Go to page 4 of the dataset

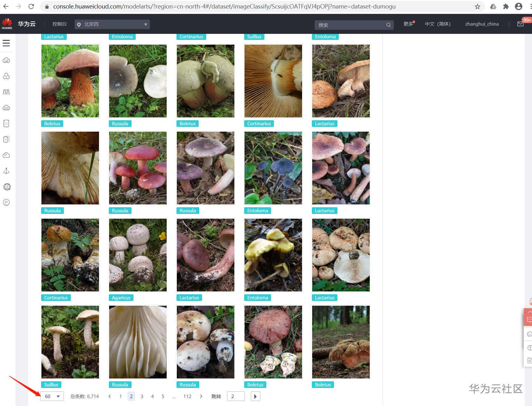tap(152, 396)
